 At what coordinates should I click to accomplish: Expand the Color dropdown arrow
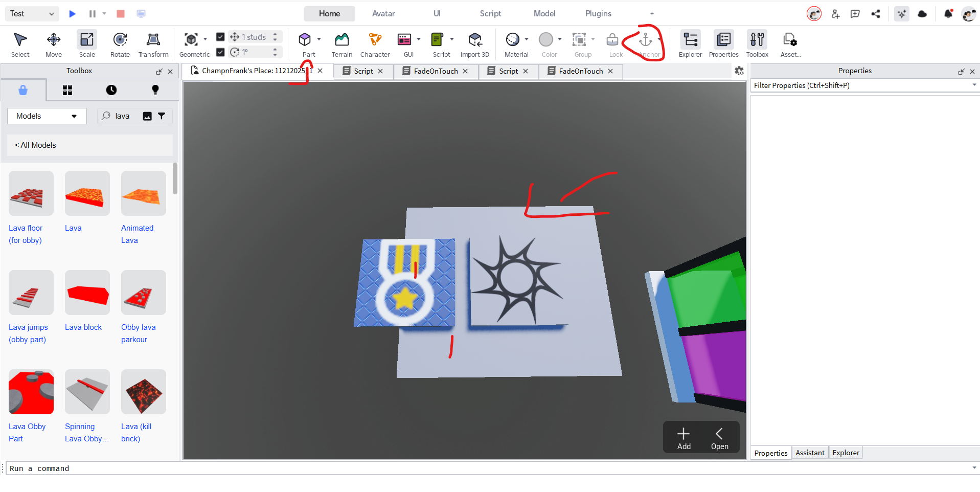click(560, 39)
